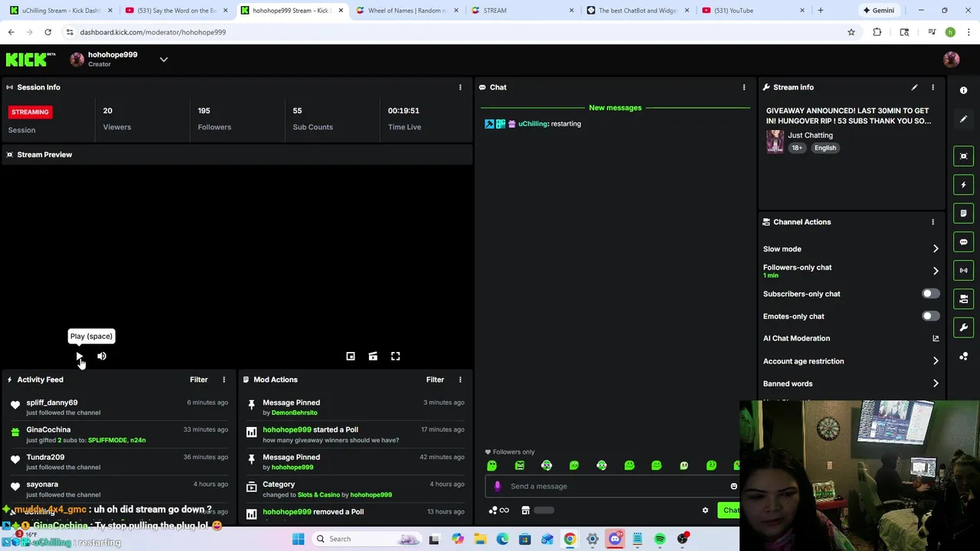Screen dimensions: 980x551
Task: Open Stream info panel options menu
Action: click(x=933, y=87)
